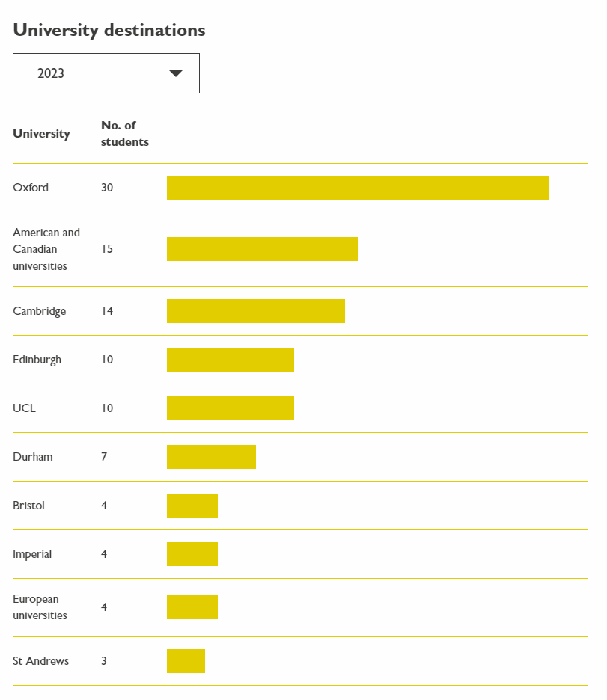
Task: Click the University destinations heading
Action: (x=109, y=30)
